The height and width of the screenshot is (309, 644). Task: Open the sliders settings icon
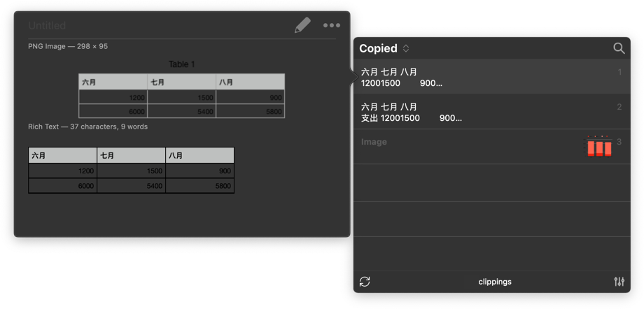[619, 282]
